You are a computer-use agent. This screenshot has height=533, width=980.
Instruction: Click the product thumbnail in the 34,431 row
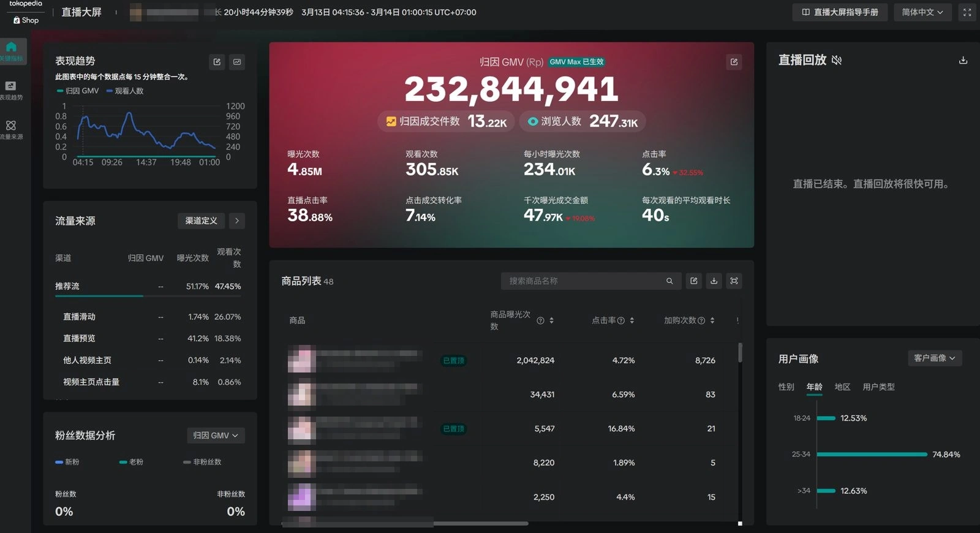(301, 393)
